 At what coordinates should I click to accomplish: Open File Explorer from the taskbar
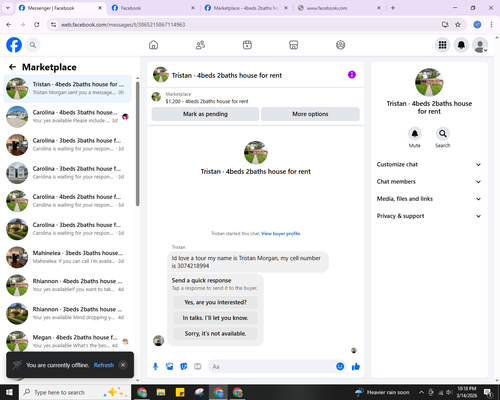click(x=161, y=392)
